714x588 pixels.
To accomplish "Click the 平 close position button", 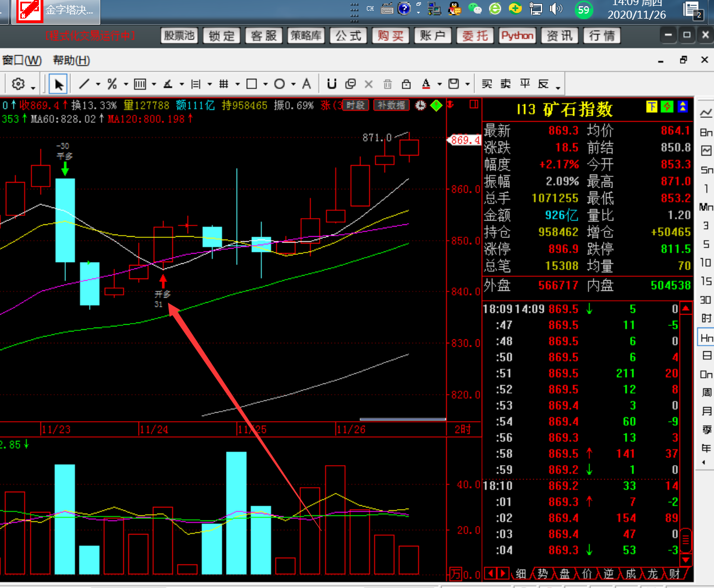I will [525, 84].
